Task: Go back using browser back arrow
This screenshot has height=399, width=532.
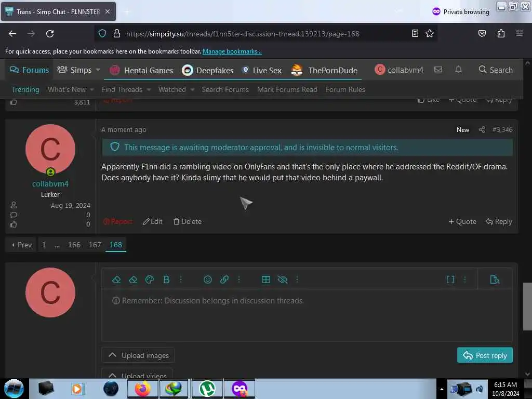Action: point(12,34)
